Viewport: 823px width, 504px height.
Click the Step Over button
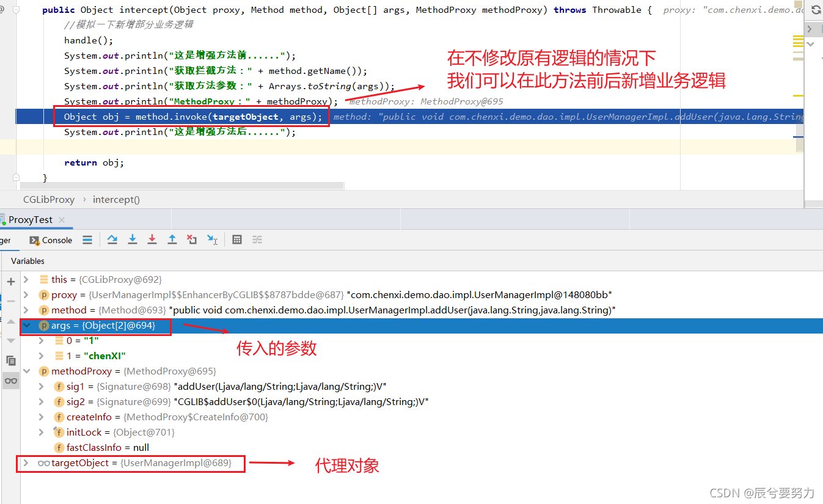[x=112, y=240]
